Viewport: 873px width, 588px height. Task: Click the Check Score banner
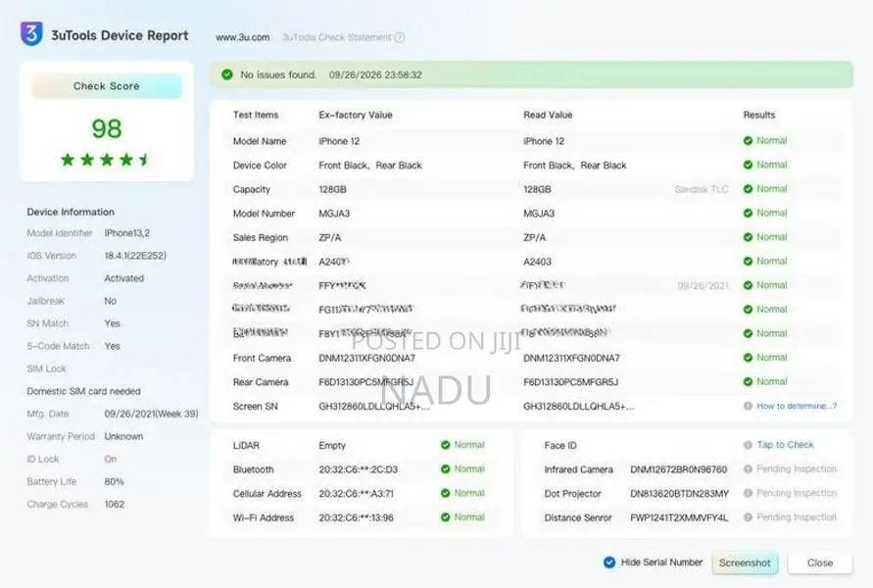[x=107, y=86]
